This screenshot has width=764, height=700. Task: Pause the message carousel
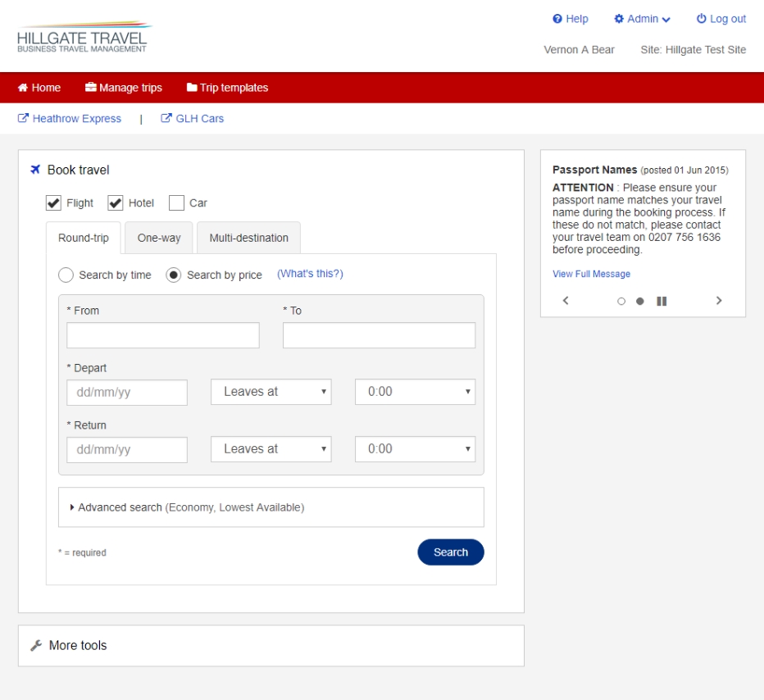[662, 301]
